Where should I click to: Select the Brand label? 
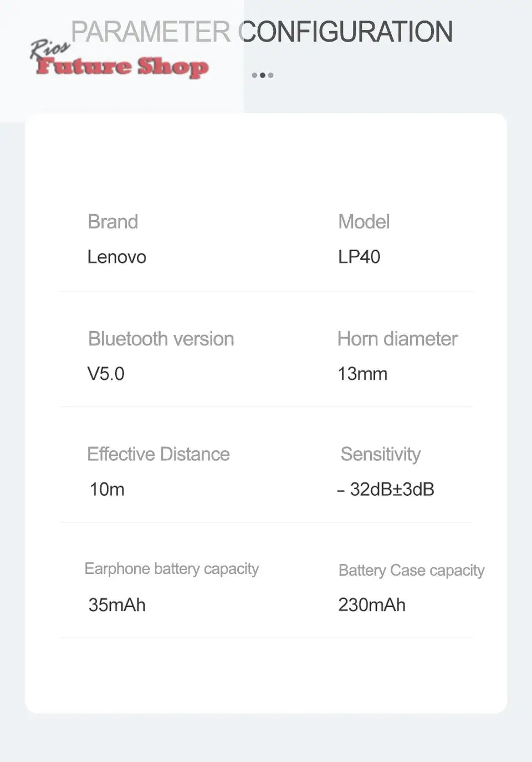(113, 222)
